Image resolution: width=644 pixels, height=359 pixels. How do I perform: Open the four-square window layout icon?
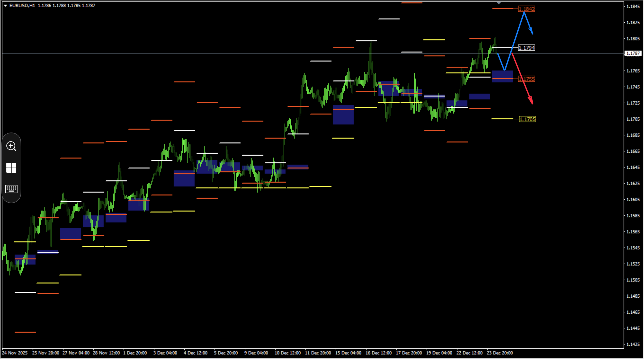11,168
